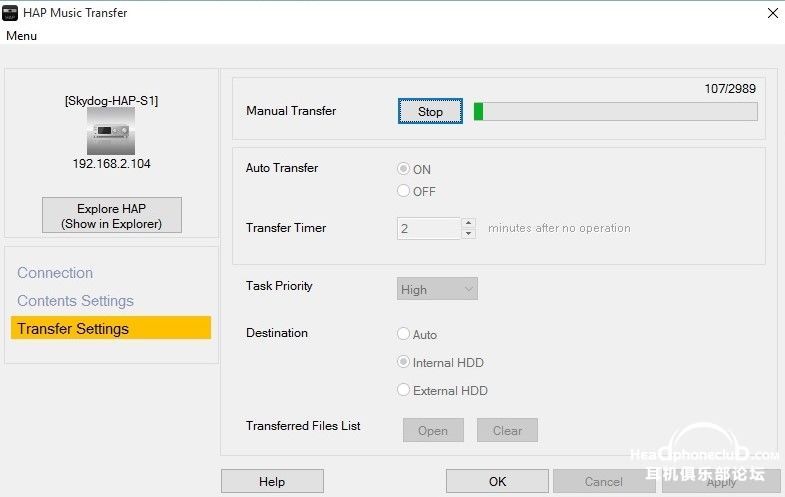This screenshot has height=497, width=785.
Task: Click the Skydog-HAP-S1 device image
Action: pyautogui.click(x=111, y=131)
